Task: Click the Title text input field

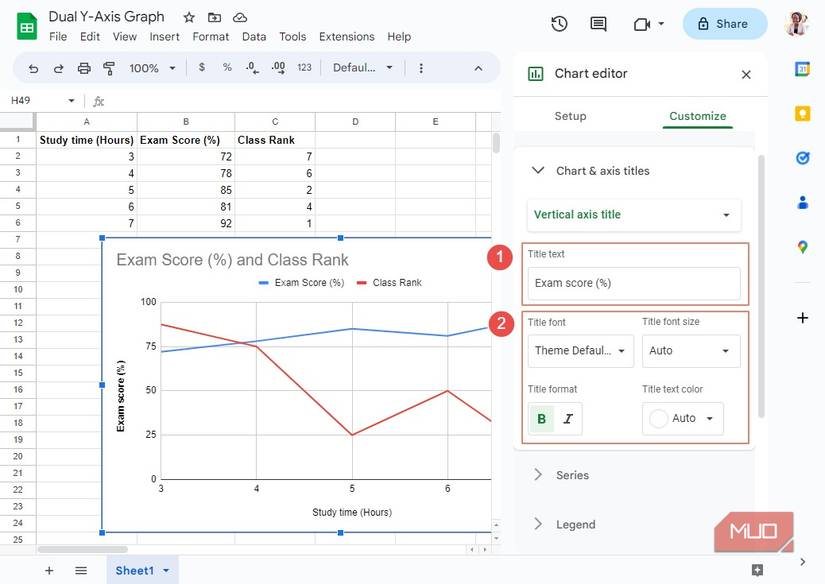Action: (634, 283)
